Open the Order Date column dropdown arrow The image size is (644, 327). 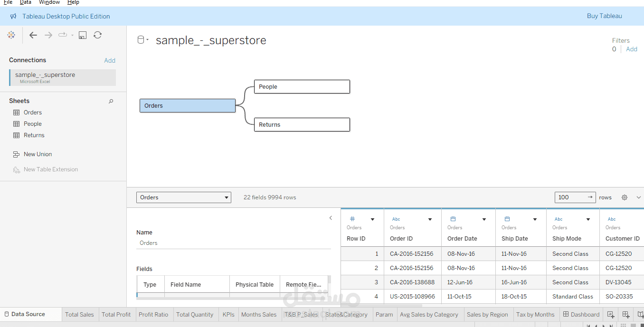484,219
